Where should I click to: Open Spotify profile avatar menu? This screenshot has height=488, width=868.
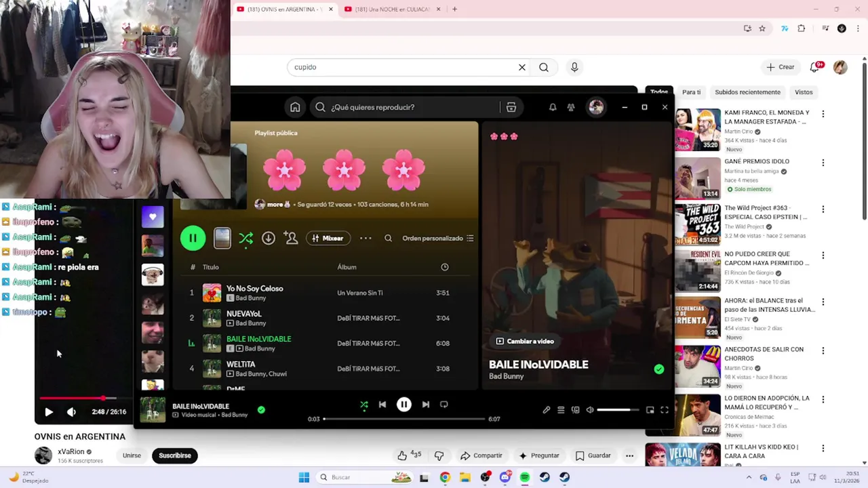click(x=596, y=107)
